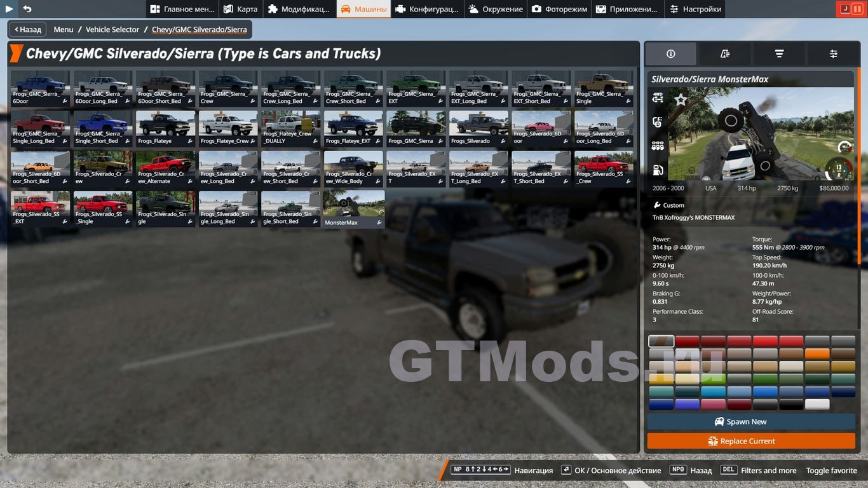Go back with the Назад button

(x=27, y=29)
